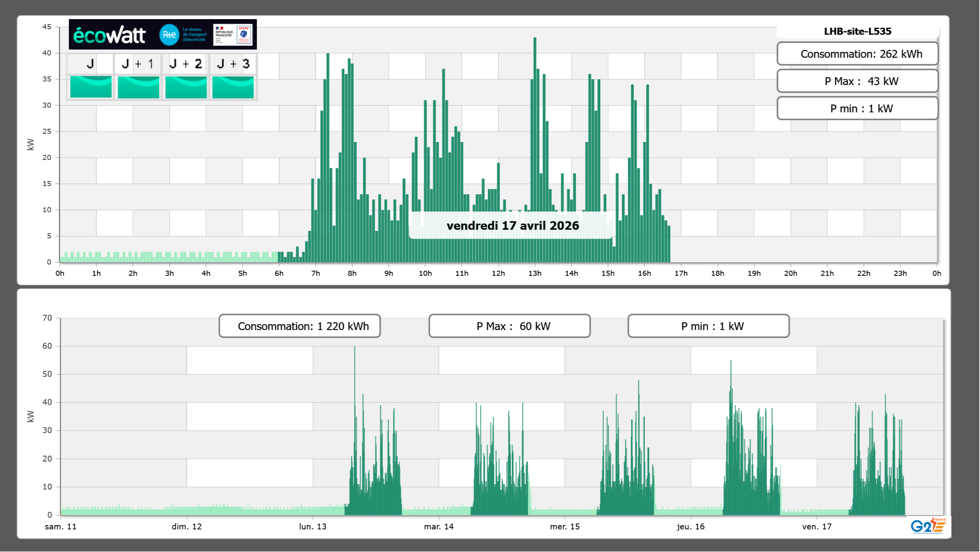Click the République Française ADEME logo
980x552 pixels.
pos(233,35)
